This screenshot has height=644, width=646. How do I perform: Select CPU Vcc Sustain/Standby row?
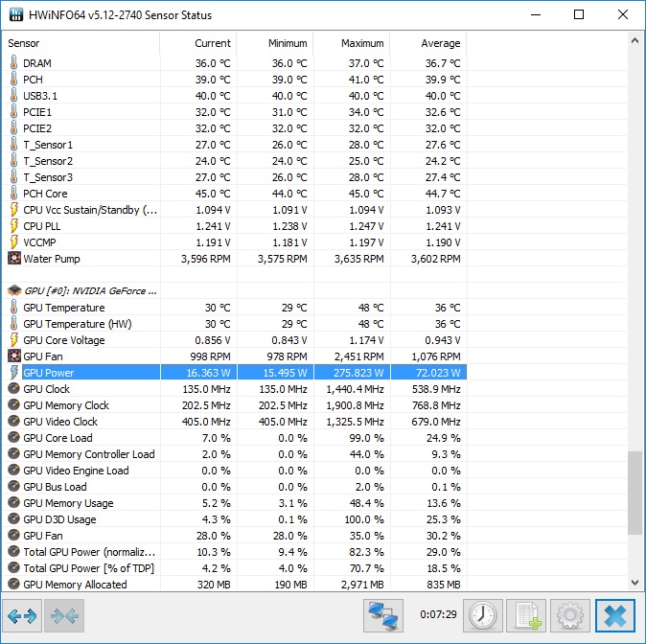tap(235, 209)
